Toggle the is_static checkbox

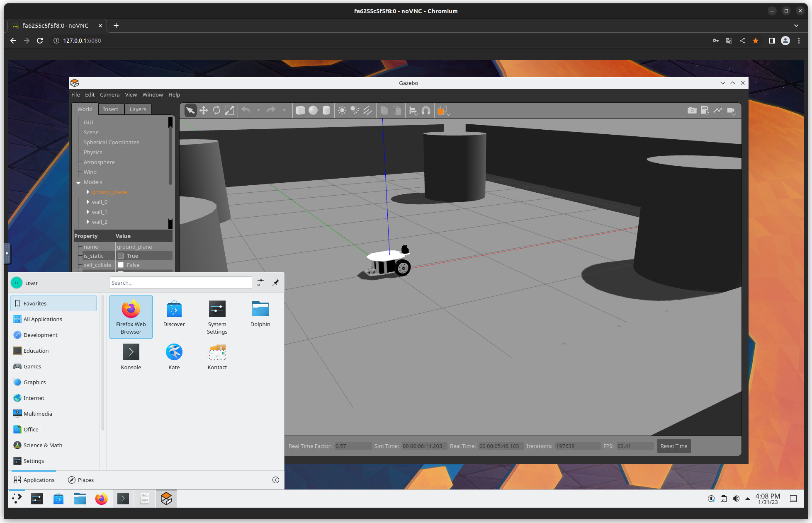(x=121, y=256)
